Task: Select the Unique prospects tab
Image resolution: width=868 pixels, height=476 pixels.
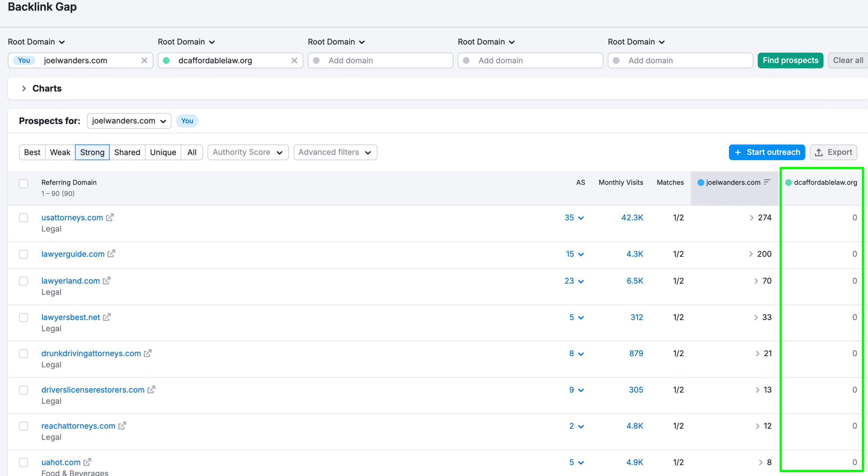Action: coord(163,152)
